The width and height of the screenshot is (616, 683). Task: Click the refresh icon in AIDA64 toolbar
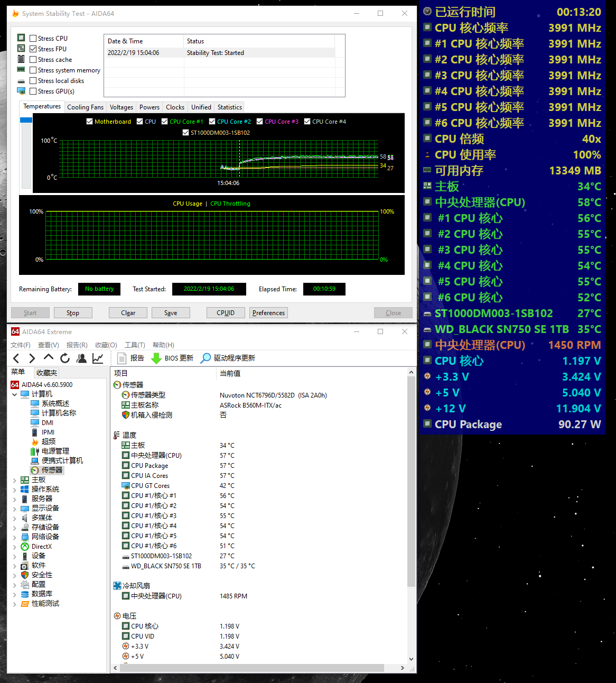click(65, 358)
